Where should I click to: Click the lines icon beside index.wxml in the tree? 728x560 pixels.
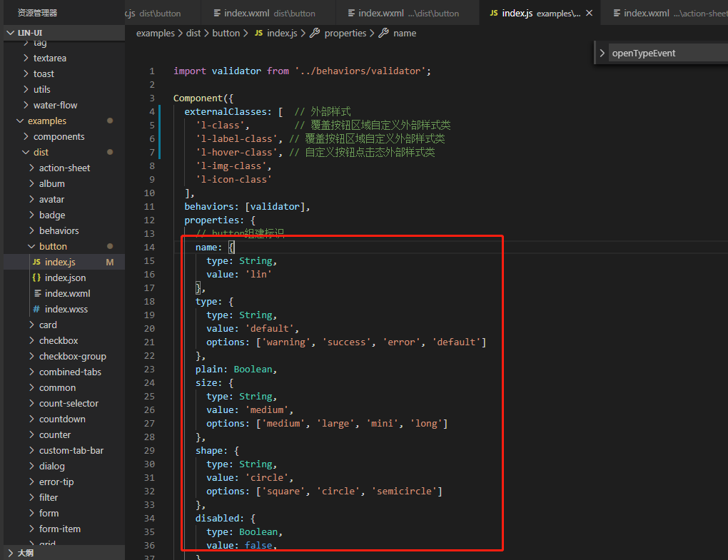38,293
